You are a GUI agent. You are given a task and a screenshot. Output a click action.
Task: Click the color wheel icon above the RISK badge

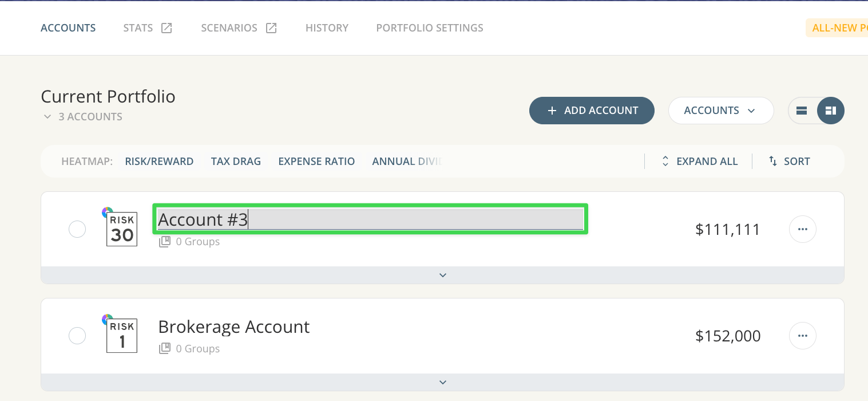pyautogui.click(x=106, y=211)
